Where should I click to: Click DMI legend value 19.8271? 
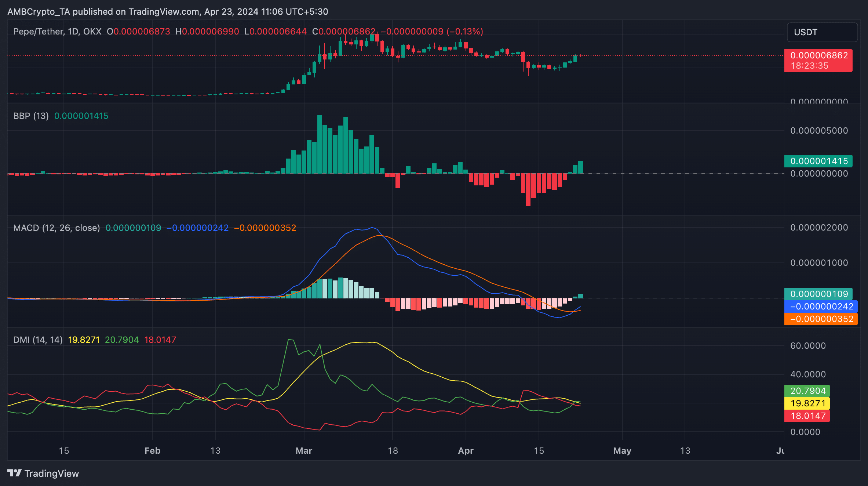tap(84, 340)
